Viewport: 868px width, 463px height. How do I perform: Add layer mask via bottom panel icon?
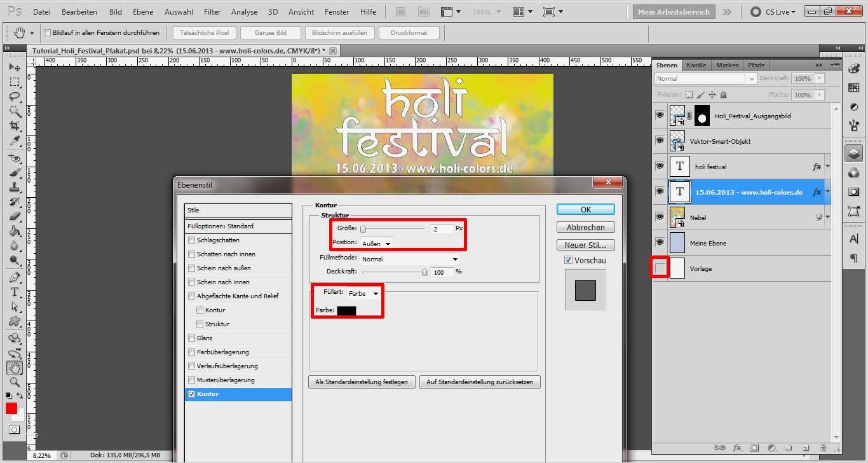[x=754, y=448]
